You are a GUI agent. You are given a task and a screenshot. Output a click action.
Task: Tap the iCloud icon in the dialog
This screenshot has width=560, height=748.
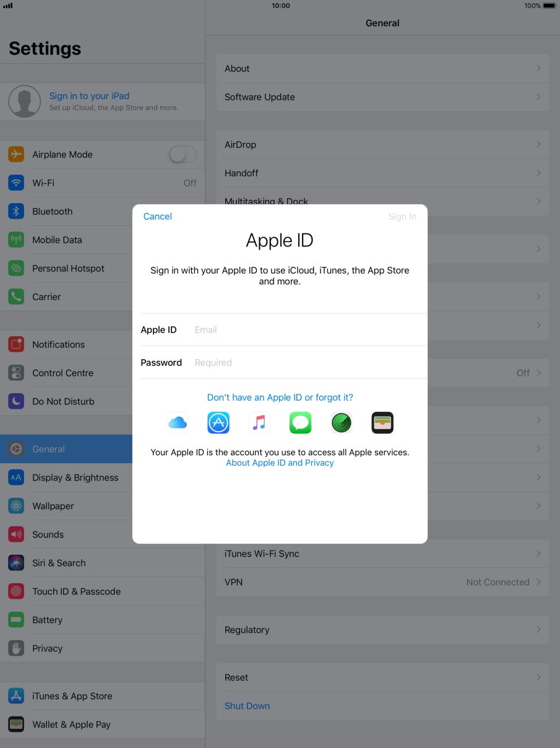pyautogui.click(x=178, y=422)
